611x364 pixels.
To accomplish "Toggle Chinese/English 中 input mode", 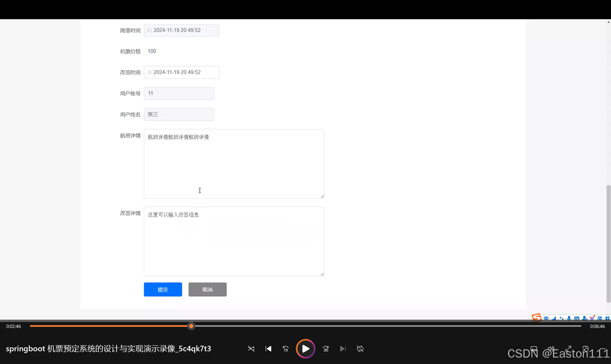I will (x=546, y=318).
